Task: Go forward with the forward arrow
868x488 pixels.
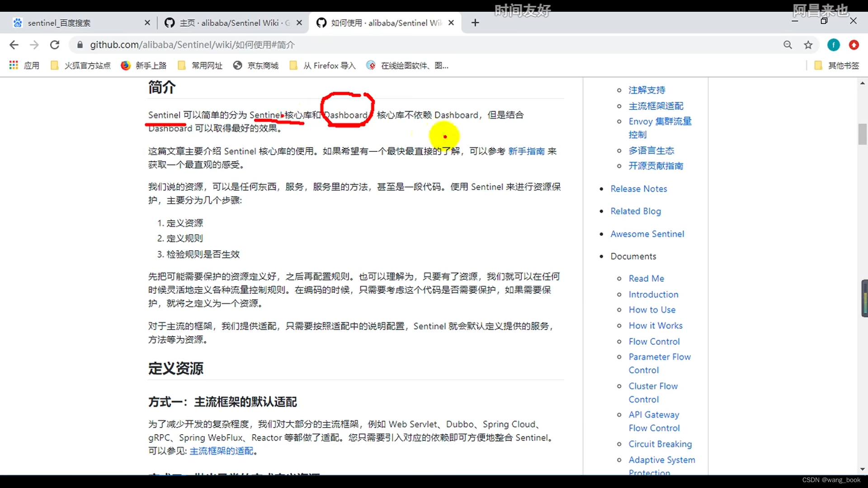Action: click(x=34, y=45)
